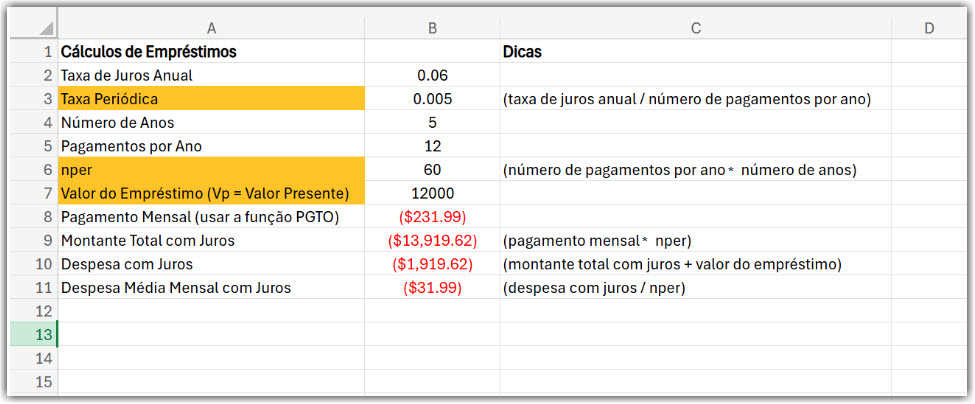
Task: Click cell 'Montante Total com Juros'
Action: (x=211, y=241)
